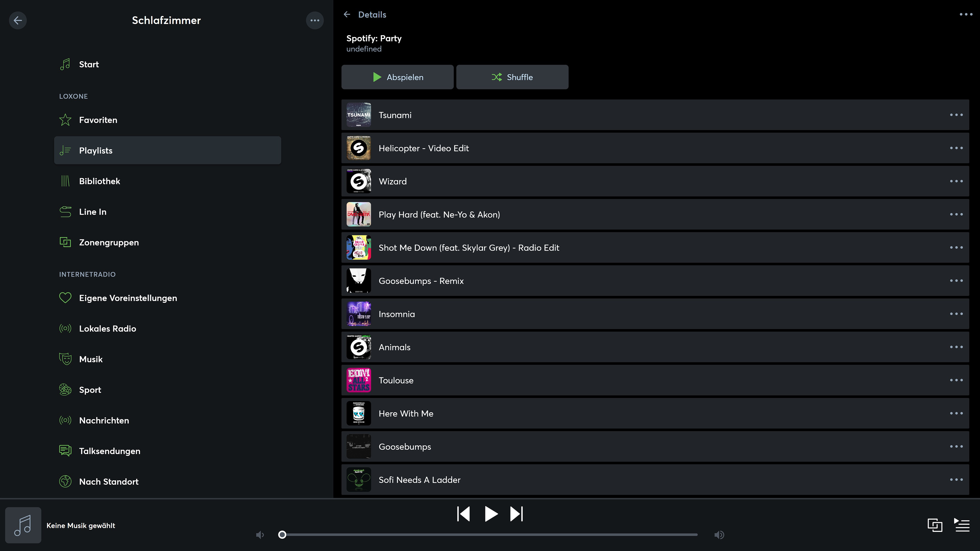The width and height of the screenshot is (980, 551).
Task: Play the track Animals
Action: (655, 347)
